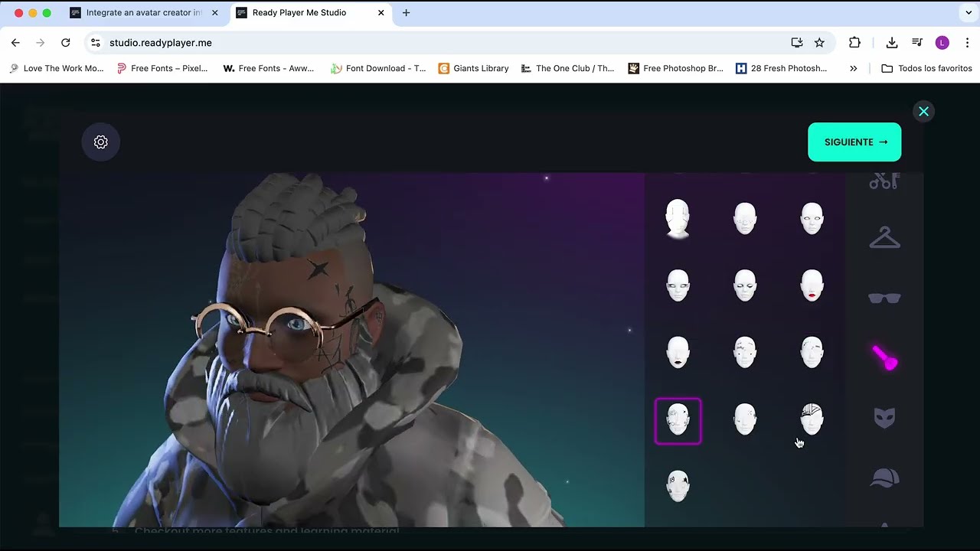The width and height of the screenshot is (980, 551).
Task: Close the avatar creator overlay
Action: [x=923, y=112]
